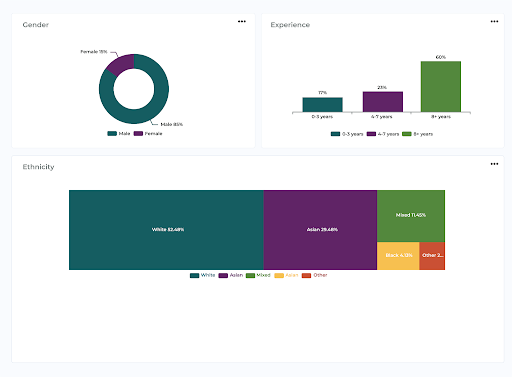Click the 4-7 years purple bar

click(383, 102)
